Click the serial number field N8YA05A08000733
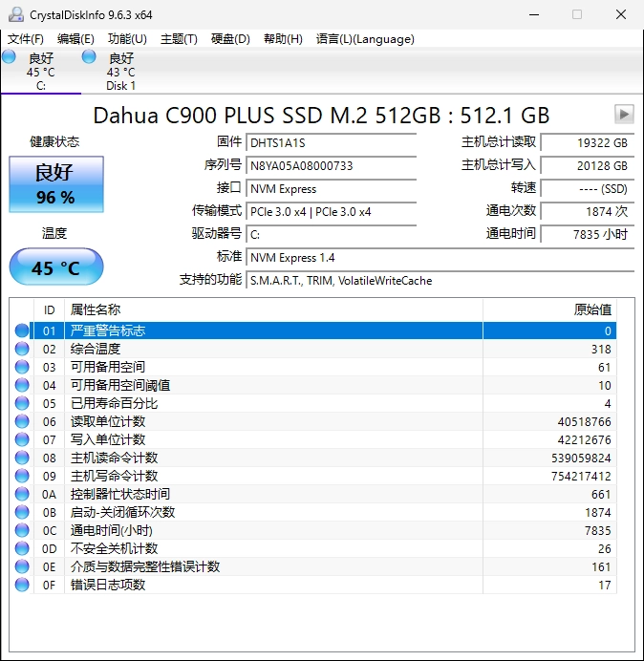Viewport: 644px width, 661px height. click(x=331, y=165)
